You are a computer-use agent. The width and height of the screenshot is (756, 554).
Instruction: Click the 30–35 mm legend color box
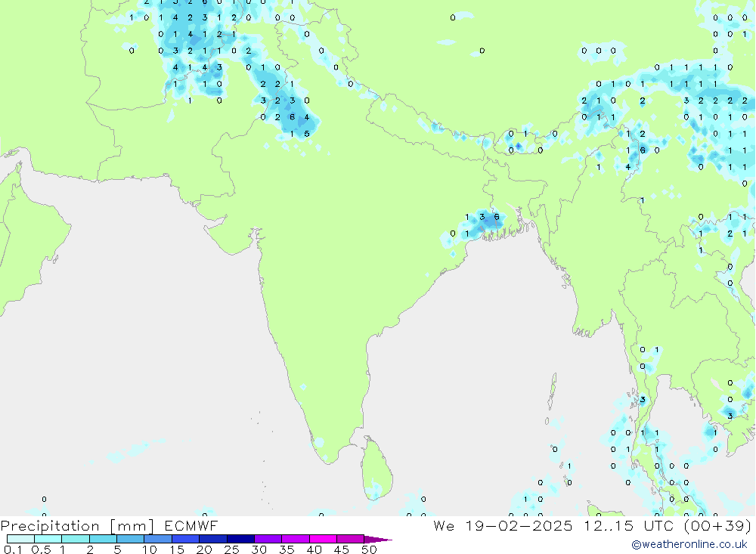[x=268, y=539]
